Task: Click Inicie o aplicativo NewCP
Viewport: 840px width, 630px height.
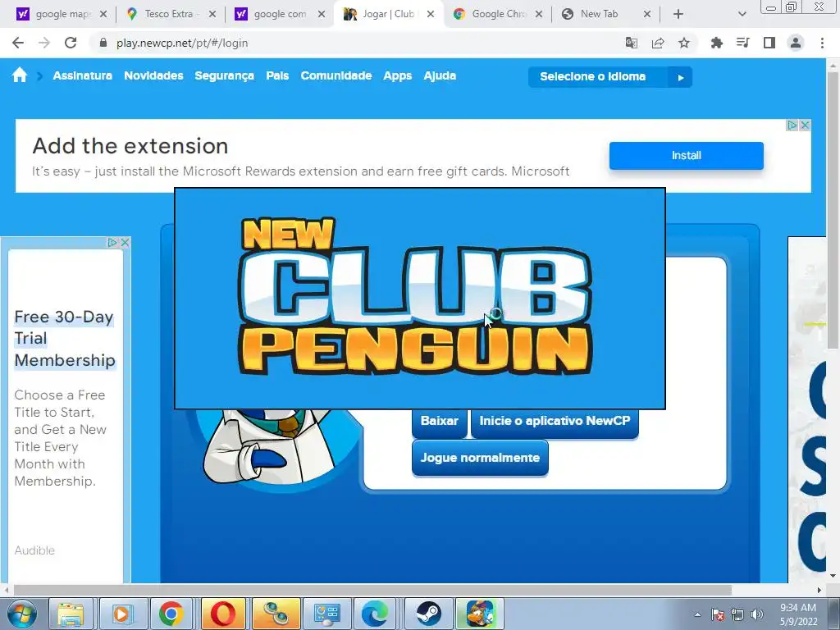Action: [x=555, y=422]
